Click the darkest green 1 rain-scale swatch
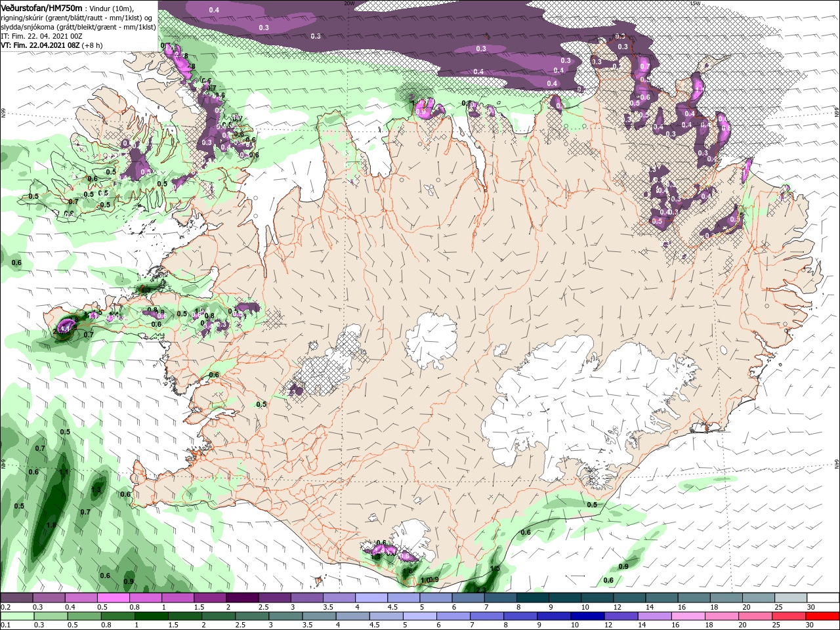Image resolution: width=840 pixels, height=630 pixels. 151,616
